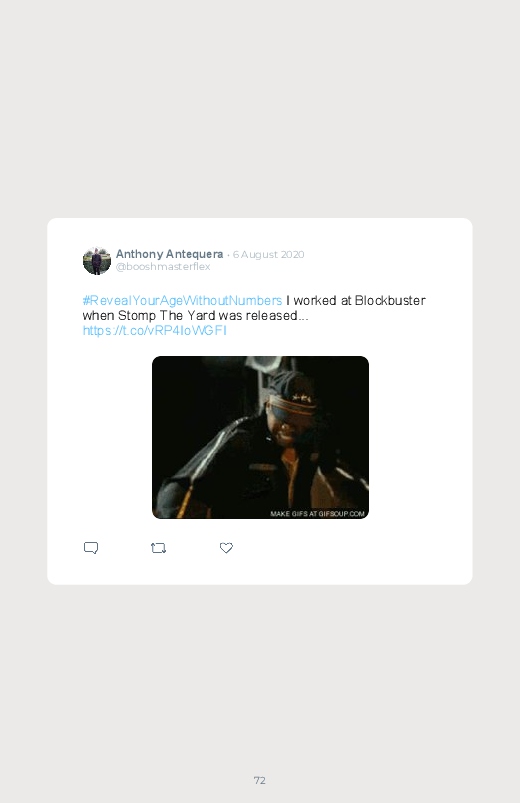Click the gray page area above the tweet card
520x803 pixels.
[x=260, y=108]
